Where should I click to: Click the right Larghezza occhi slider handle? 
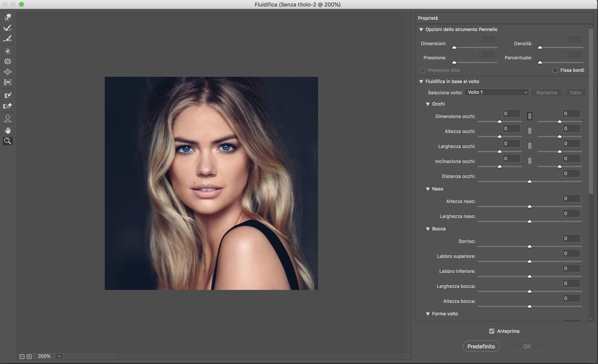pyautogui.click(x=559, y=152)
